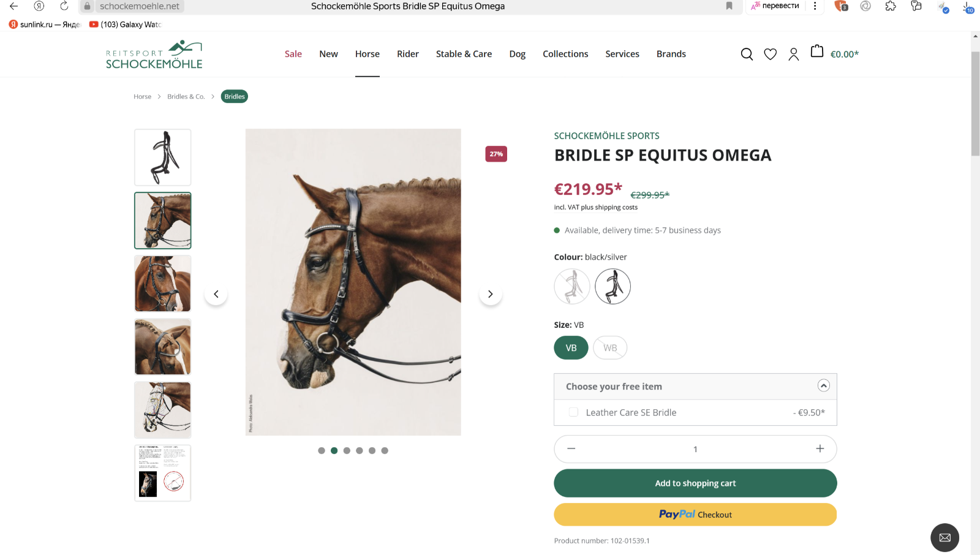Open the shopping cart bag icon
This screenshot has width=980, height=555.
(x=817, y=52)
